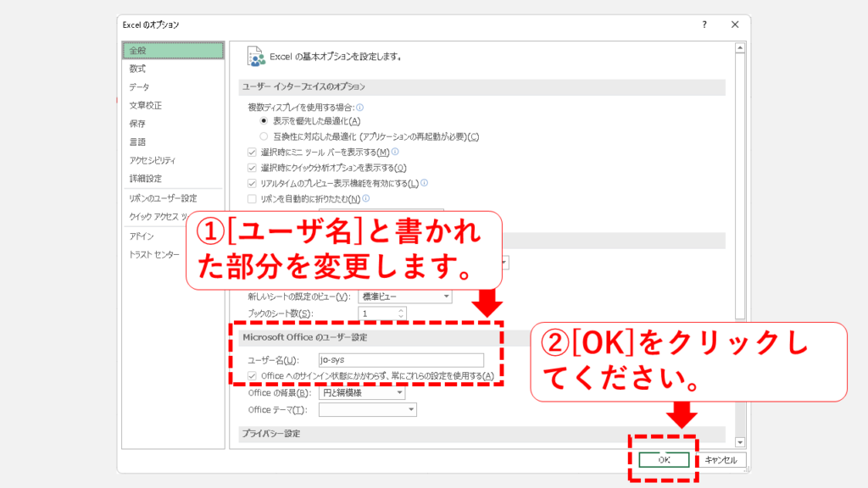Click info icon next to ミニ ツール バー option
868x488 pixels.
(x=395, y=151)
